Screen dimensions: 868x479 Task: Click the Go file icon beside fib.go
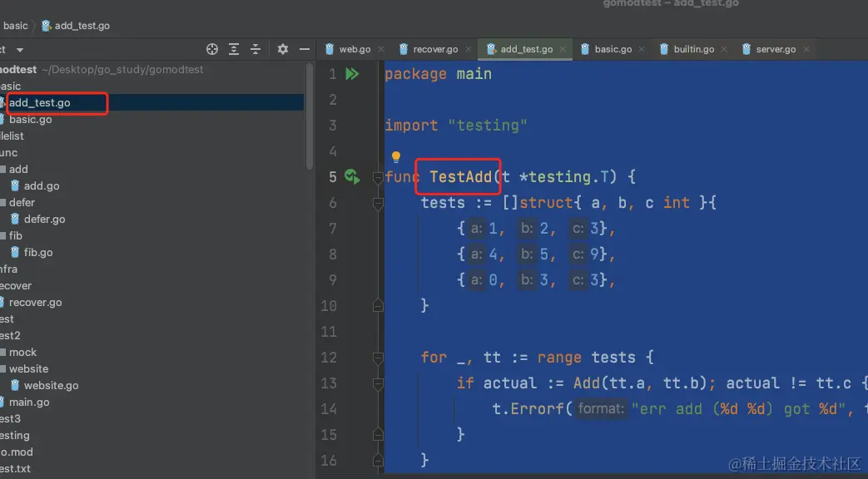(x=15, y=252)
